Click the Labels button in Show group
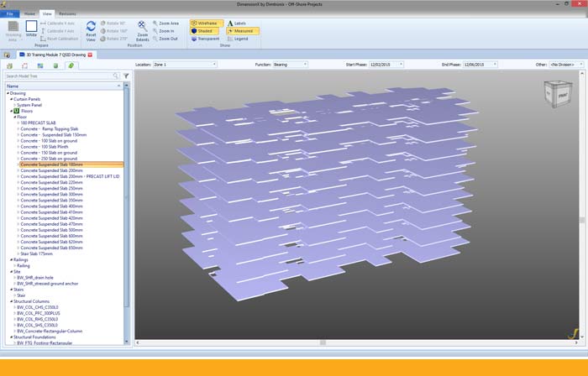The height and width of the screenshot is (376, 588). tap(239, 23)
